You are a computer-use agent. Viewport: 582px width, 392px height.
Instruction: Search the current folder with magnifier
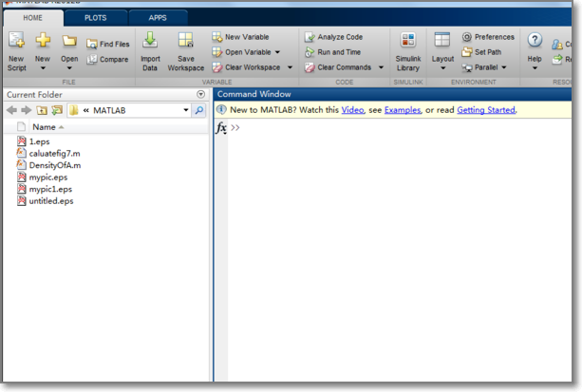(x=199, y=110)
